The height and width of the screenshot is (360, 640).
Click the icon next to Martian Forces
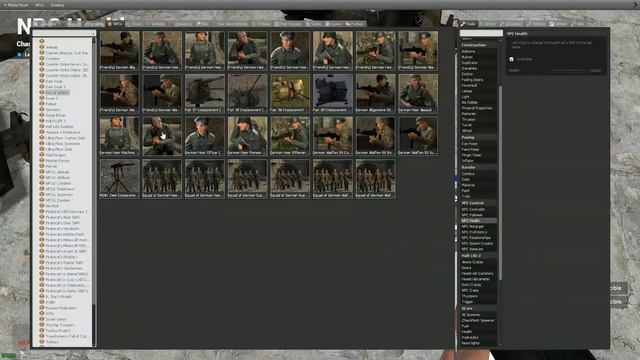coord(42,160)
